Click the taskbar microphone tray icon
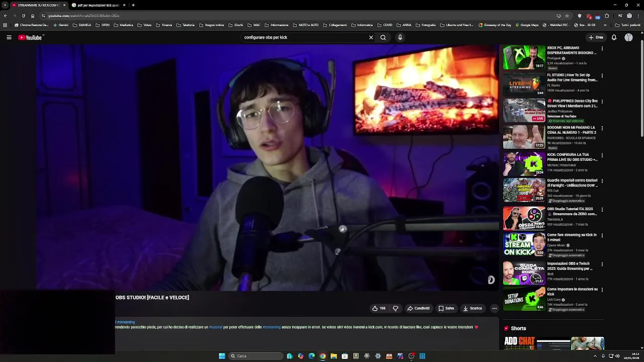Viewport: 644px width, 362px height. [603, 356]
